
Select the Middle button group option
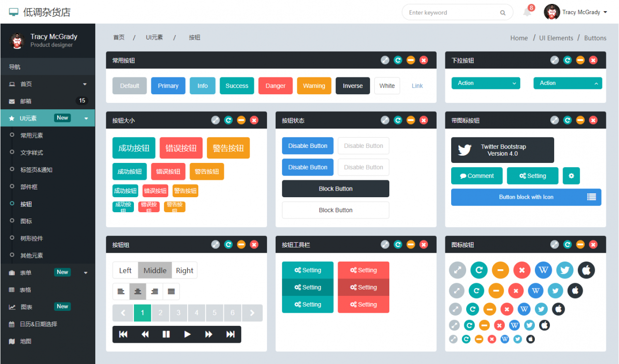[155, 270]
